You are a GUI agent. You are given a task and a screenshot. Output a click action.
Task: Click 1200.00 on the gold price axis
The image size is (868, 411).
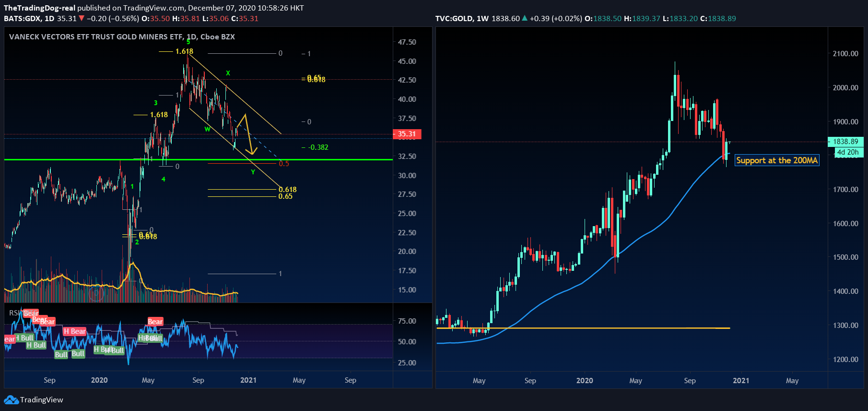click(845, 359)
